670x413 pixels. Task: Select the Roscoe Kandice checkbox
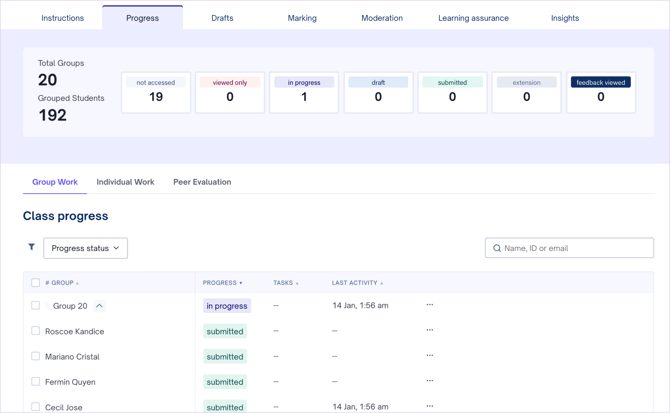click(36, 331)
